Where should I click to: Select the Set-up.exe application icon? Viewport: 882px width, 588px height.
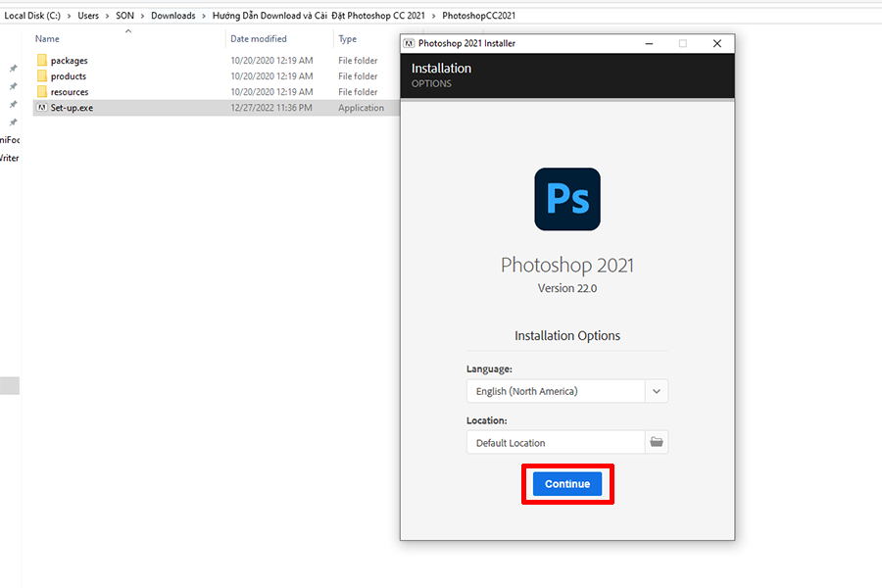(x=42, y=108)
